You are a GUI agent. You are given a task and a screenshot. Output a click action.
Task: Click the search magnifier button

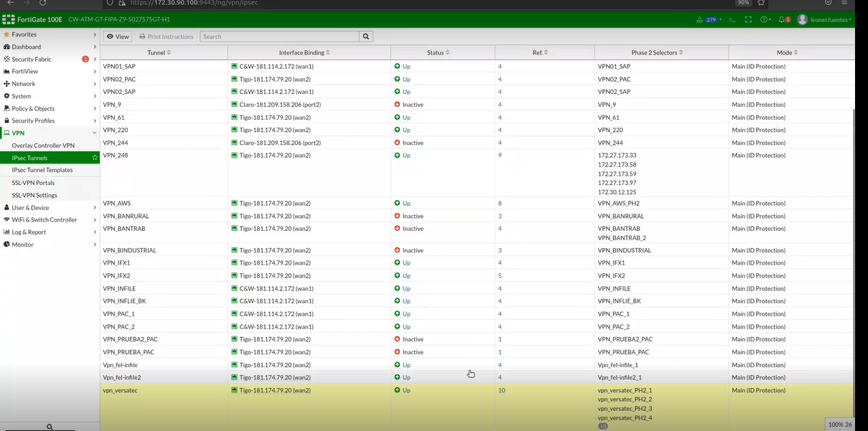(x=366, y=37)
